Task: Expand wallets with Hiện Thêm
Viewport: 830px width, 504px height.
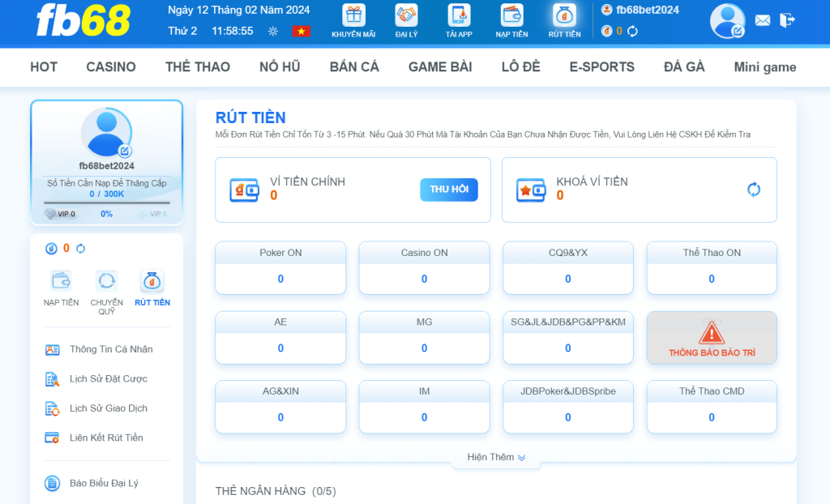Action: (496, 457)
